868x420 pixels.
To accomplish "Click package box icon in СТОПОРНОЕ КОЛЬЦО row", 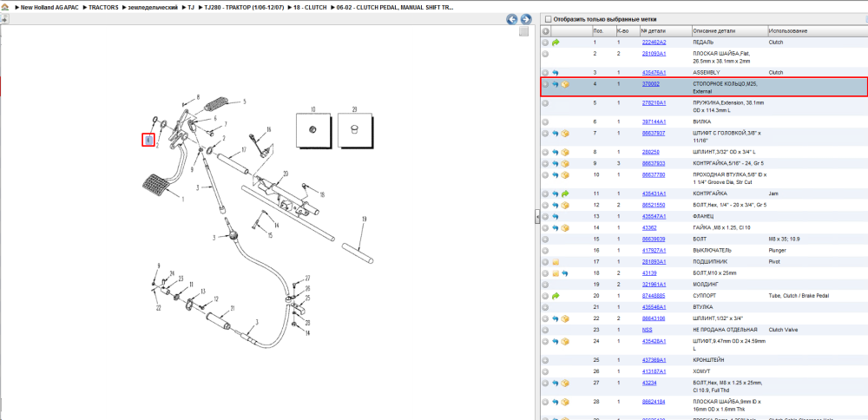I will pos(565,85).
